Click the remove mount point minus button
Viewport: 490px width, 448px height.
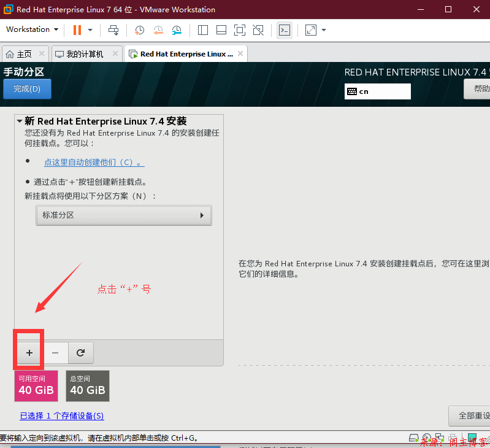55,353
